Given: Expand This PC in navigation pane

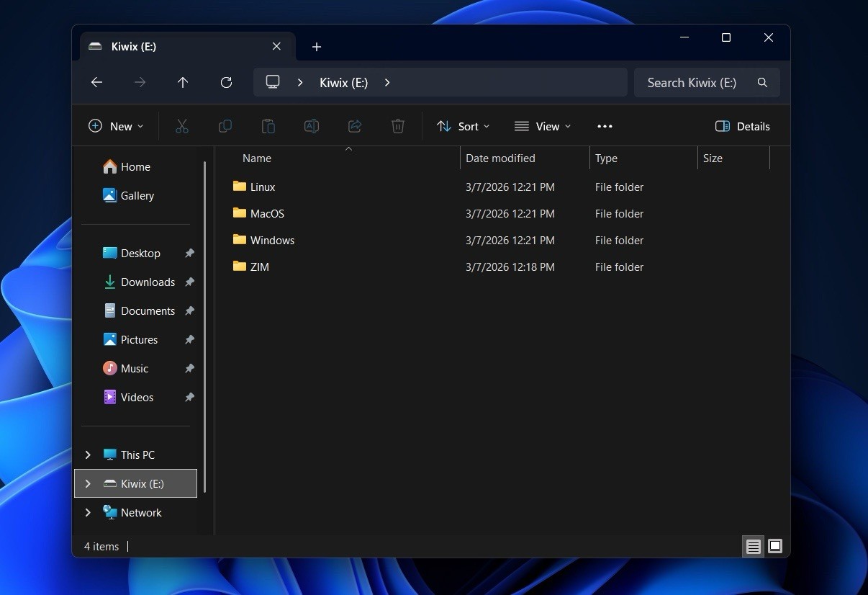Looking at the screenshot, I should tap(88, 455).
